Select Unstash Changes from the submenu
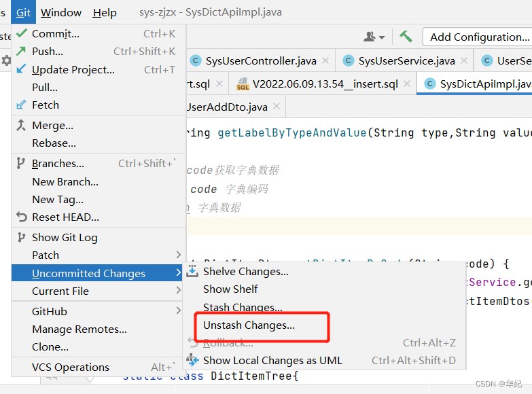Screen dimensions: 532x394 [x=249, y=325]
